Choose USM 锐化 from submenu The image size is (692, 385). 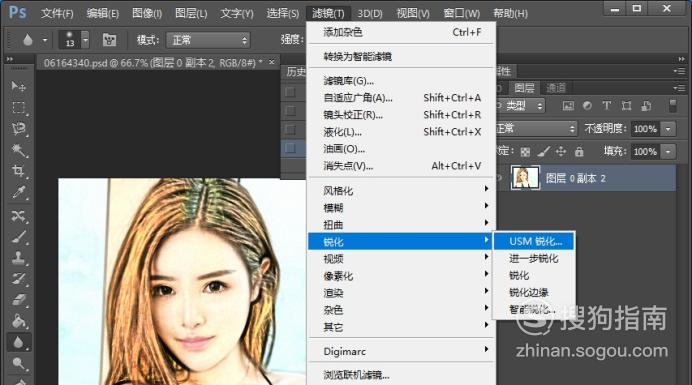coord(534,241)
